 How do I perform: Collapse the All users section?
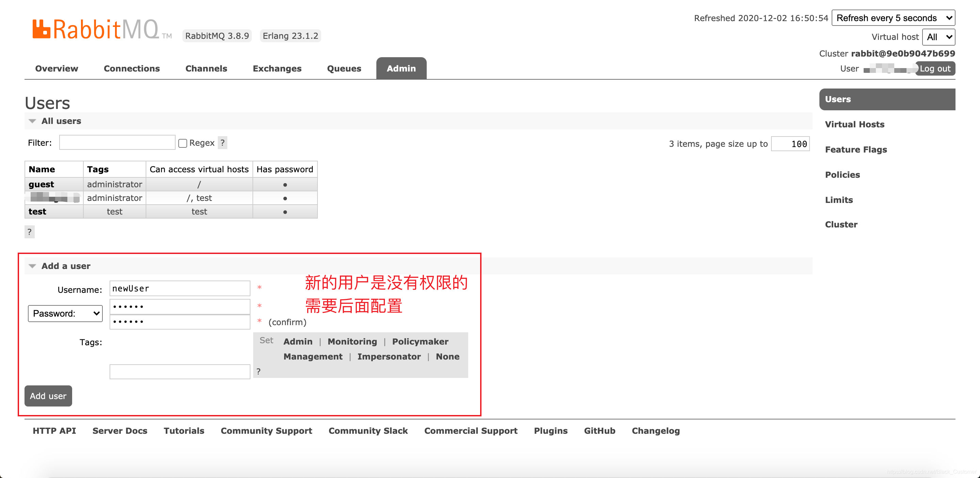(x=33, y=121)
